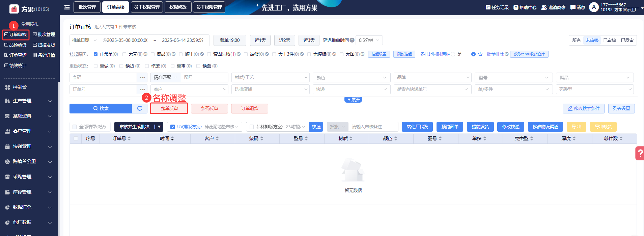
Task: Open the 品牌 filter dropdown
Action: click(x=432, y=78)
